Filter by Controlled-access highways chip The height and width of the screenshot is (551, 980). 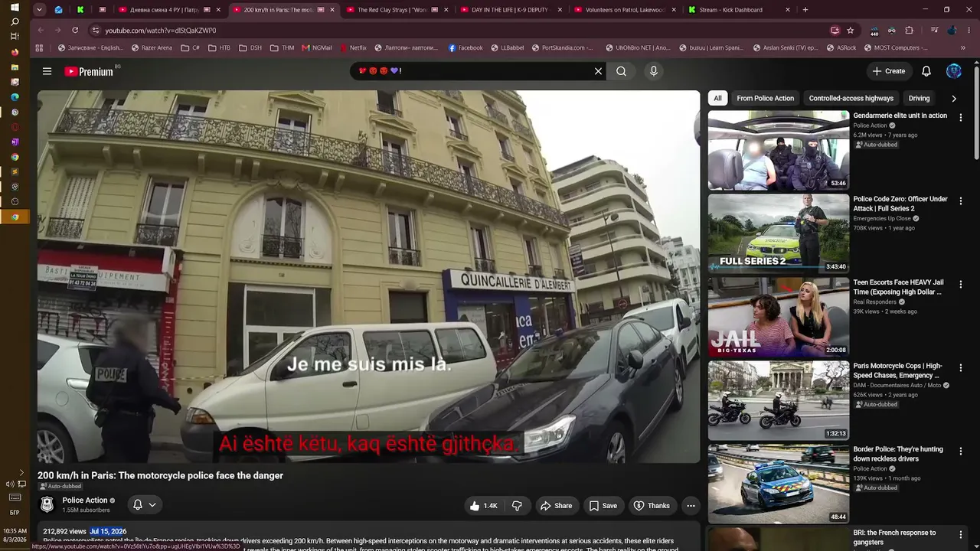[851, 98]
